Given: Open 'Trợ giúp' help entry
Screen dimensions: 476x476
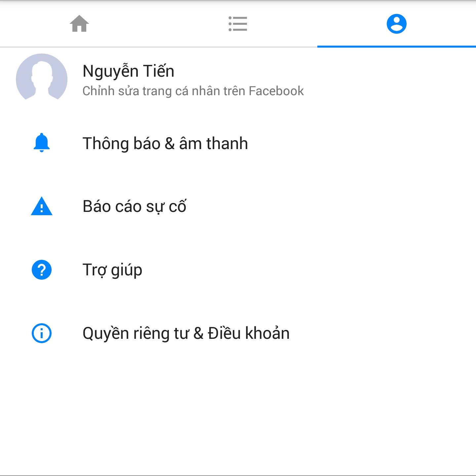Looking at the screenshot, I should pyautogui.click(x=112, y=270).
